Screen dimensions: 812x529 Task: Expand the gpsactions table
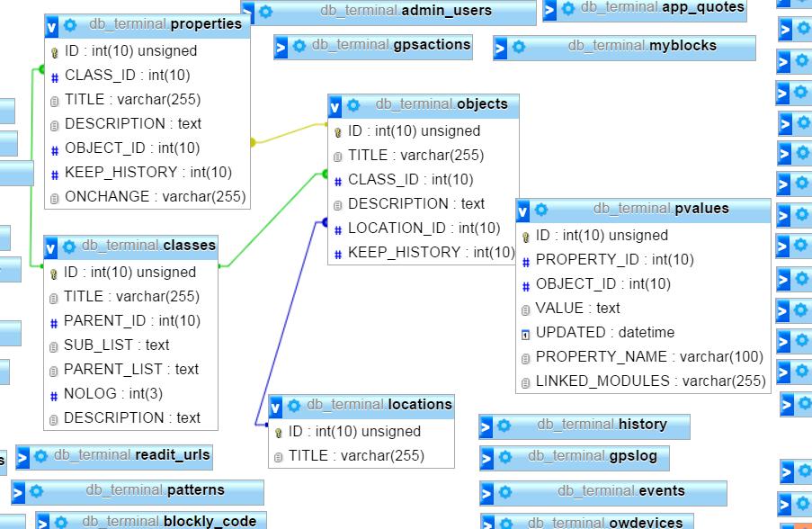pyautogui.click(x=281, y=49)
